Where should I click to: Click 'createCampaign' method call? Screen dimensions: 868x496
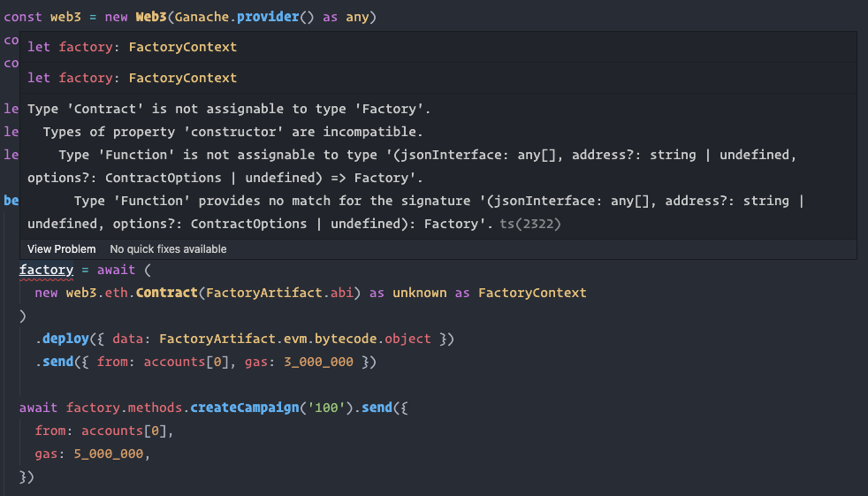[245, 408]
